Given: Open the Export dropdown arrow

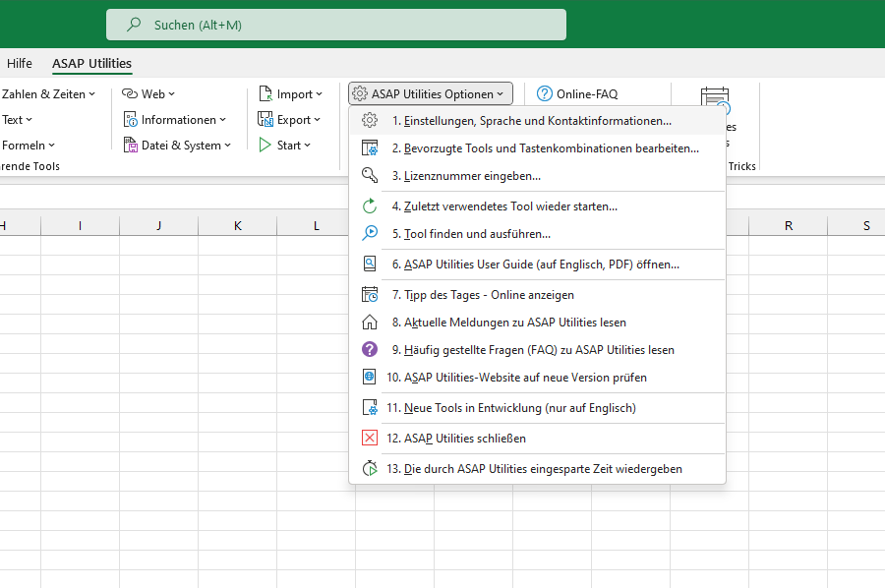Looking at the screenshot, I should (318, 120).
